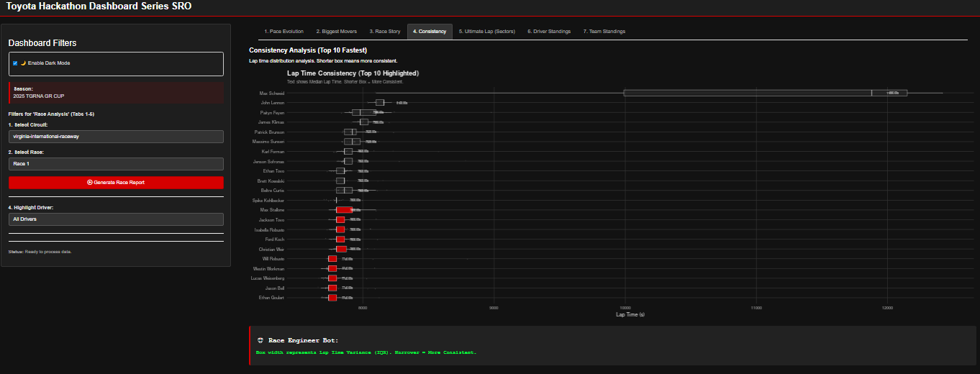Click the 12000 x-axis tick label
Viewport: 980px width, 374px height.
pyautogui.click(x=887, y=308)
